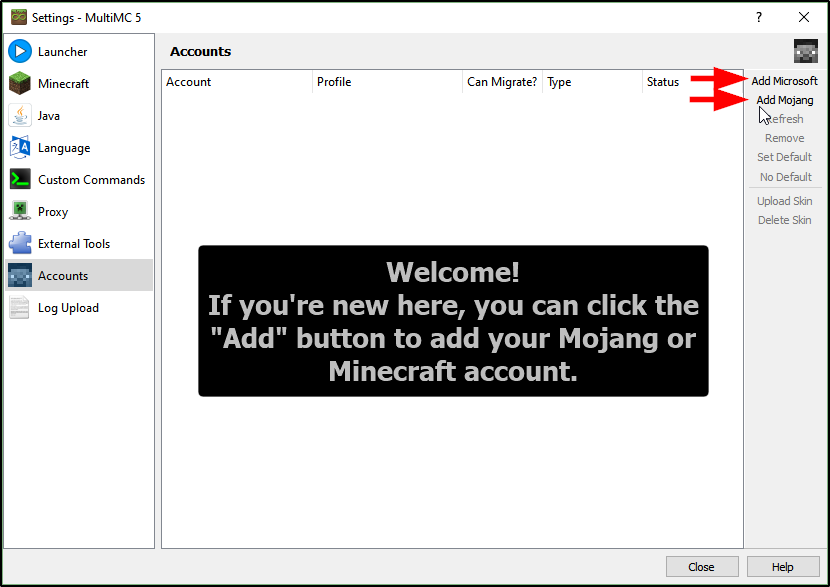Open the Launcher settings page
The height and width of the screenshot is (587, 830).
79,51
